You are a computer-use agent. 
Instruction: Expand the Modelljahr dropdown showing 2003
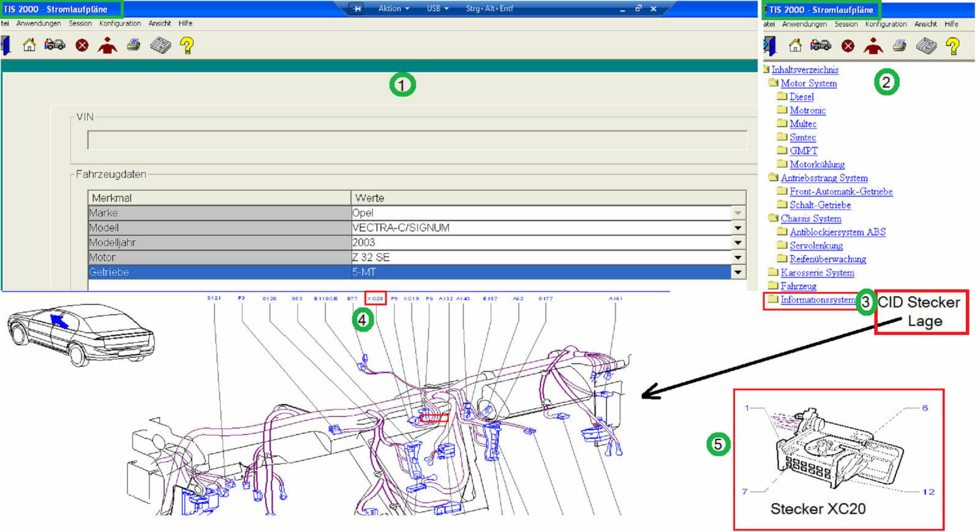pyautogui.click(x=738, y=242)
